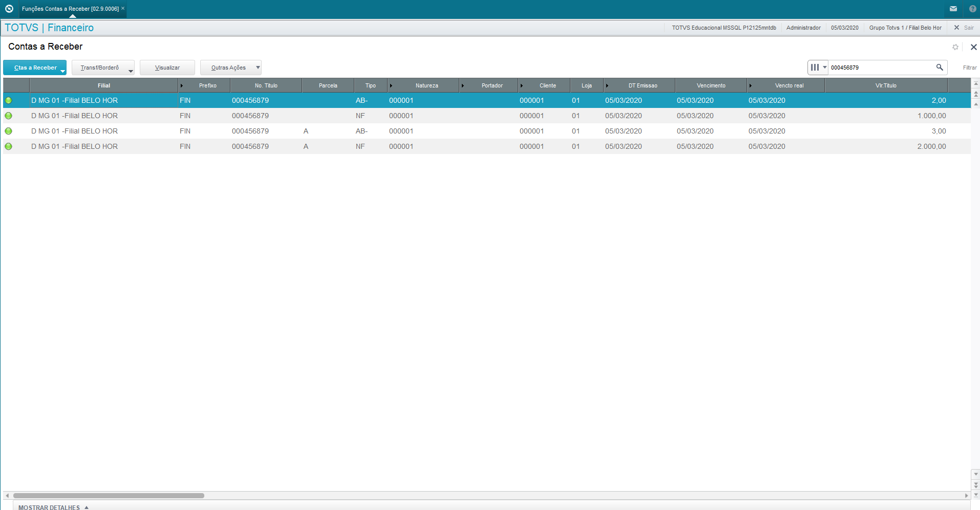Click the horizontal scrollbar left arrow
The height and width of the screenshot is (510, 980).
[x=7, y=496]
